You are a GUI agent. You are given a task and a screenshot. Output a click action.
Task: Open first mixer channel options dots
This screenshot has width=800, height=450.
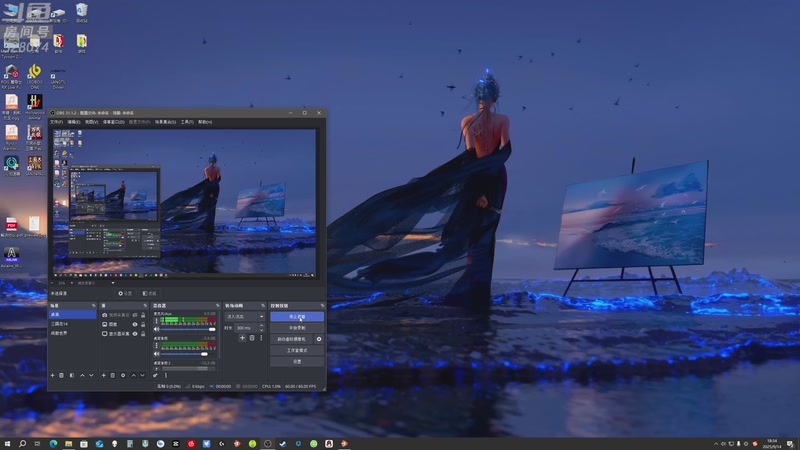pos(156,321)
